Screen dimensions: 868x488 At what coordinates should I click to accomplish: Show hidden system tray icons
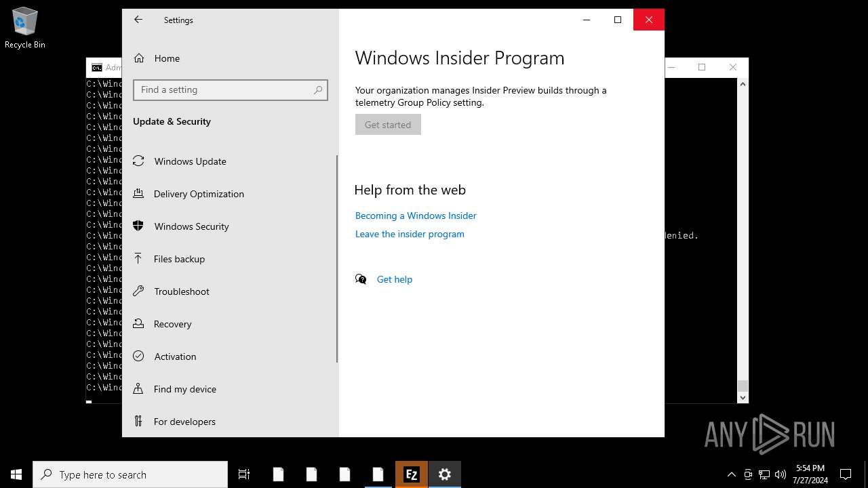[731, 474]
